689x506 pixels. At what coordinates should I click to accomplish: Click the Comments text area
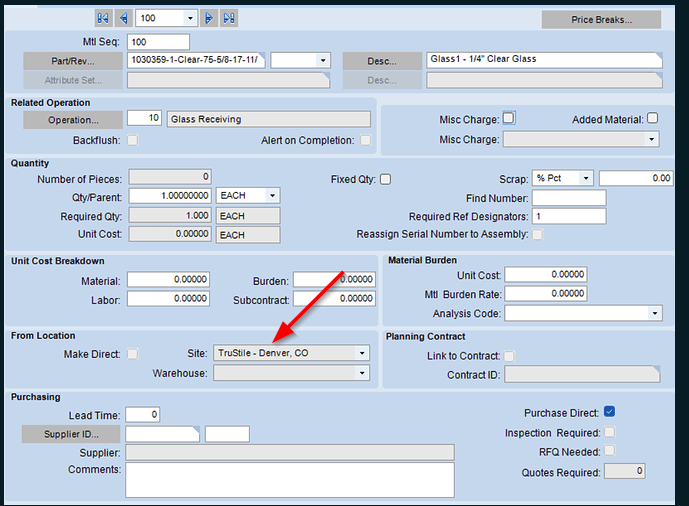point(289,479)
